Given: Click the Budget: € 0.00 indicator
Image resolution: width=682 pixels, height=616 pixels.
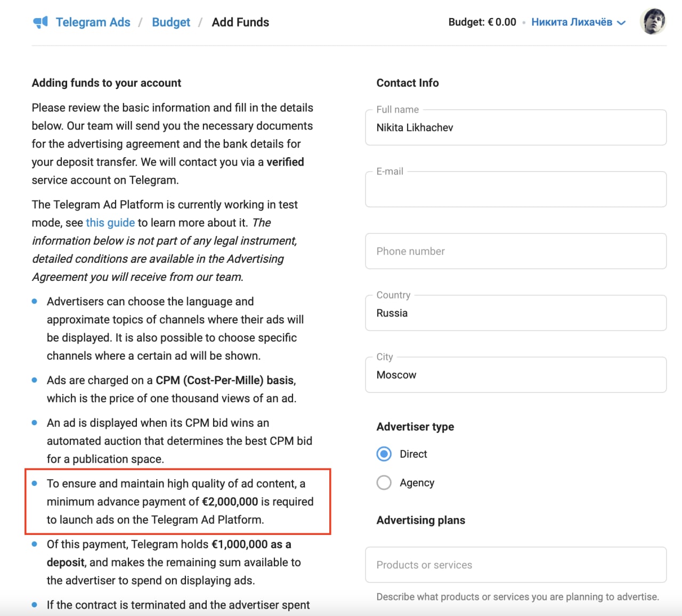Looking at the screenshot, I should pyautogui.click(x=482, y=22).
